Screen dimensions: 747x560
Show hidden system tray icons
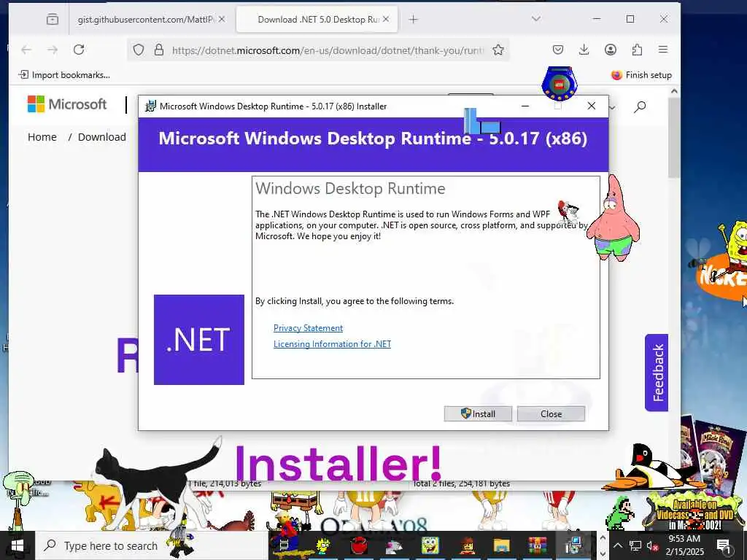pyautogui.click(x=617, y=545)
